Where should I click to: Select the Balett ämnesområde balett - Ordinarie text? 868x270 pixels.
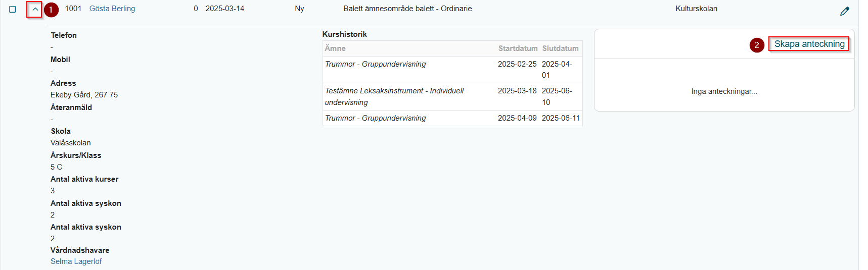(407, 9)
